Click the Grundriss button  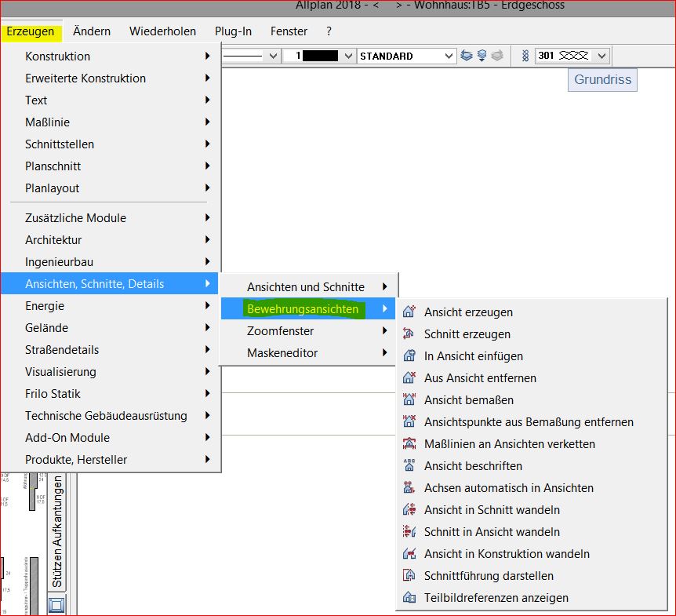602,79
